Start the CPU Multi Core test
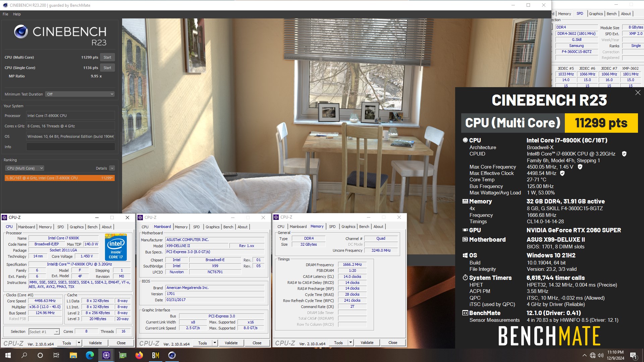 point(107,57)
